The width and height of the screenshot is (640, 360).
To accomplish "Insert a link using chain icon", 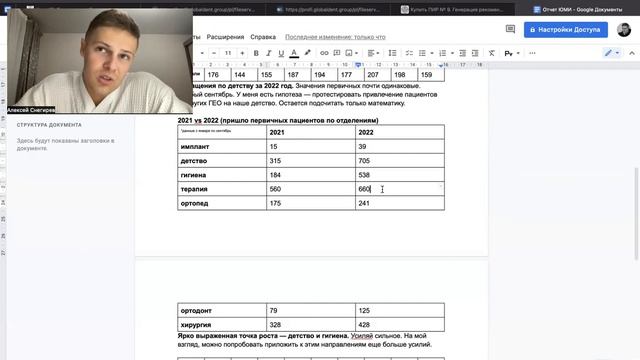I will coord(324,53).
